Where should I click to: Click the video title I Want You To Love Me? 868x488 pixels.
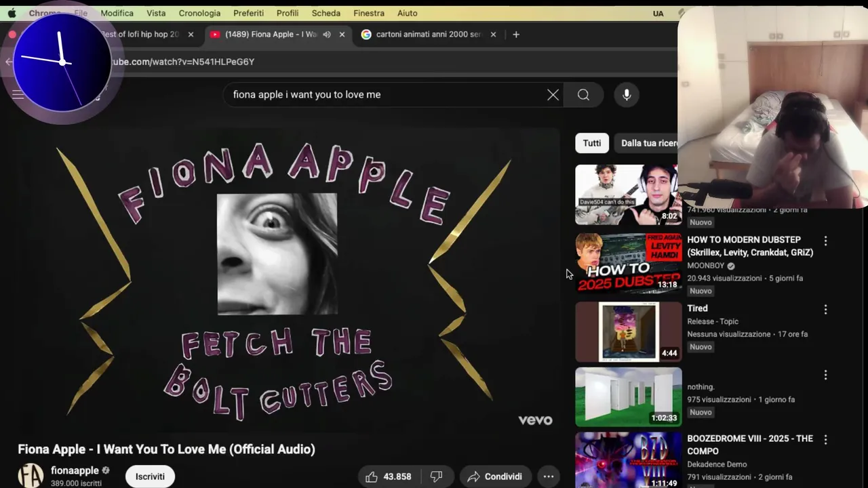click(166, 449)
